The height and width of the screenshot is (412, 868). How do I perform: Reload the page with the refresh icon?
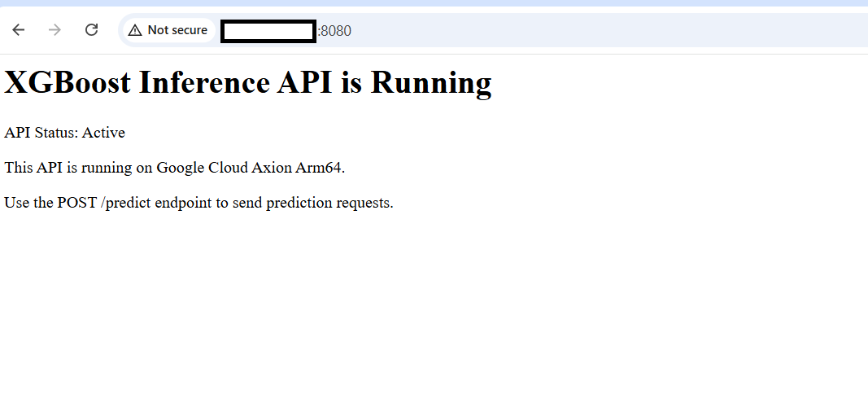[91, 30]
